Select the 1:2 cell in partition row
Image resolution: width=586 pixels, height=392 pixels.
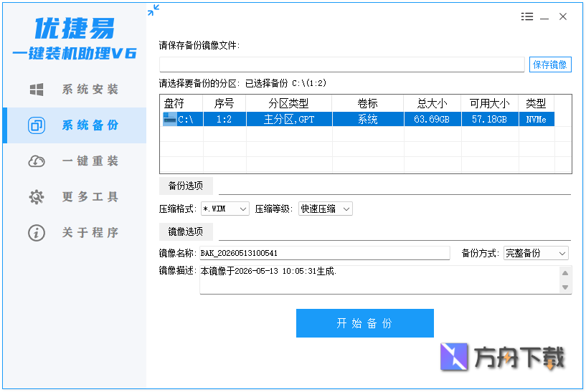pyautogui.click(x=225, y=119)
